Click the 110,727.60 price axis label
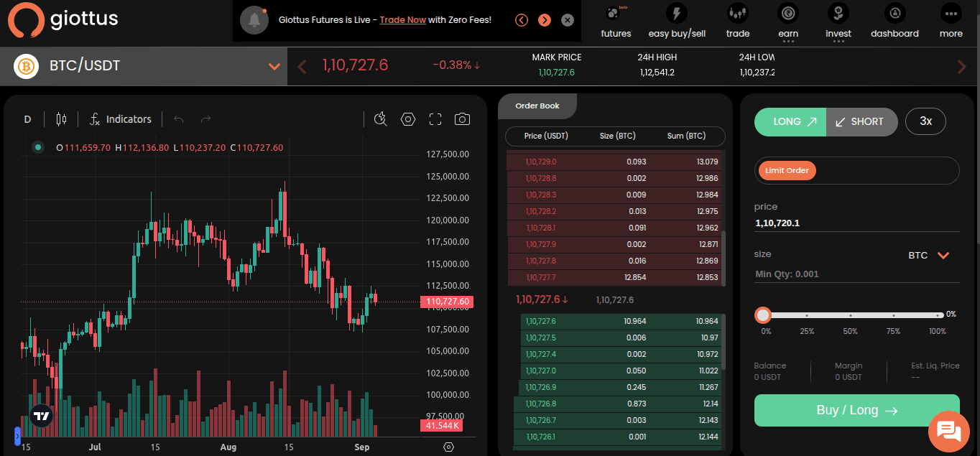980x456 pixels. (447, 302)
